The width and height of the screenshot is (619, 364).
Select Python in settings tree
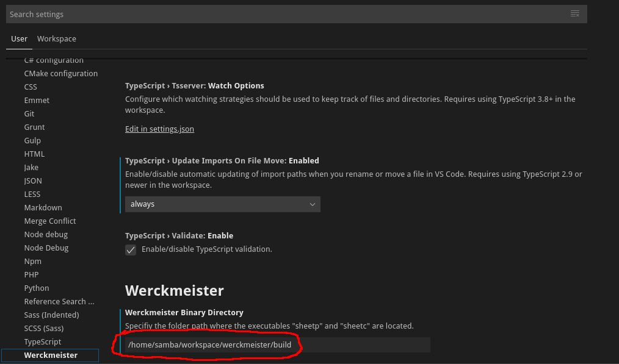[x=36, y=288]
